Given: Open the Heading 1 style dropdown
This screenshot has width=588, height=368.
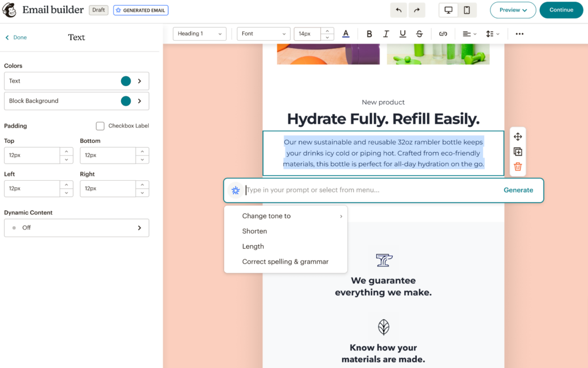Looking at the screenshot, I should pos(199,34).
